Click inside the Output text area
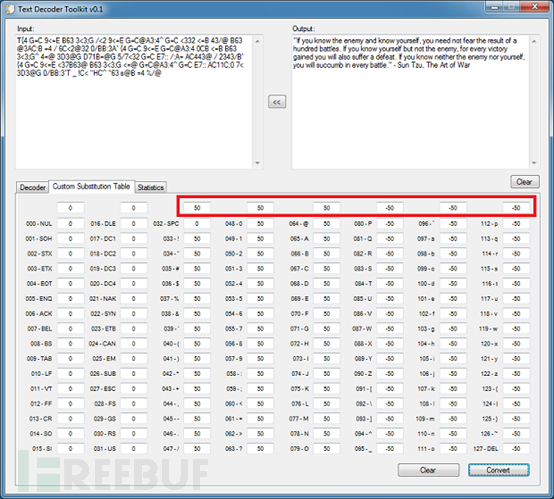Image resolution: width=554 pixels, height=499 pixels. (411, 102)
